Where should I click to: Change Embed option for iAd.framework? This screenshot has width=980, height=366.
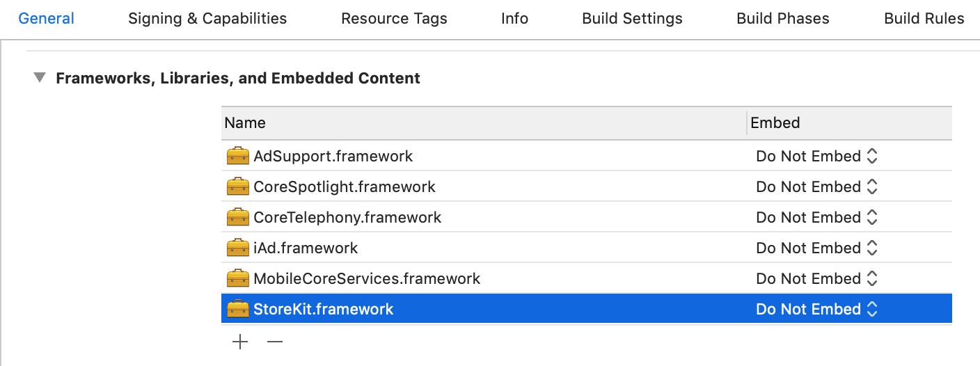(816, 248)
